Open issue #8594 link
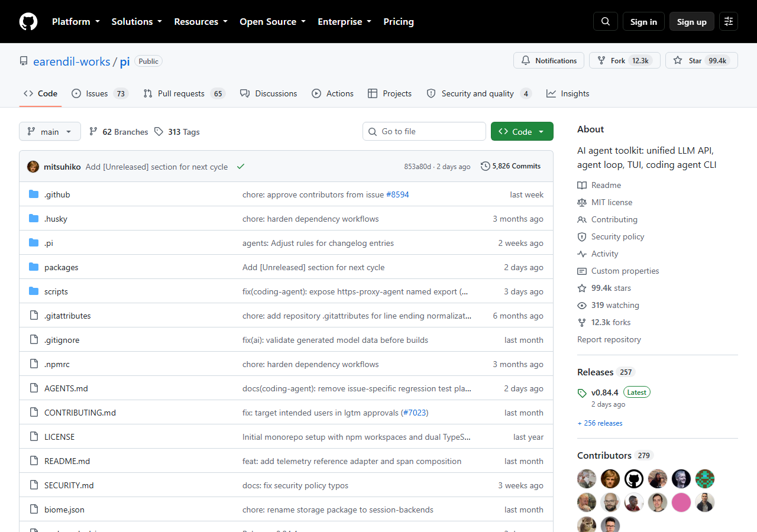The image size is (757, 532). click(x=397, y=194)
